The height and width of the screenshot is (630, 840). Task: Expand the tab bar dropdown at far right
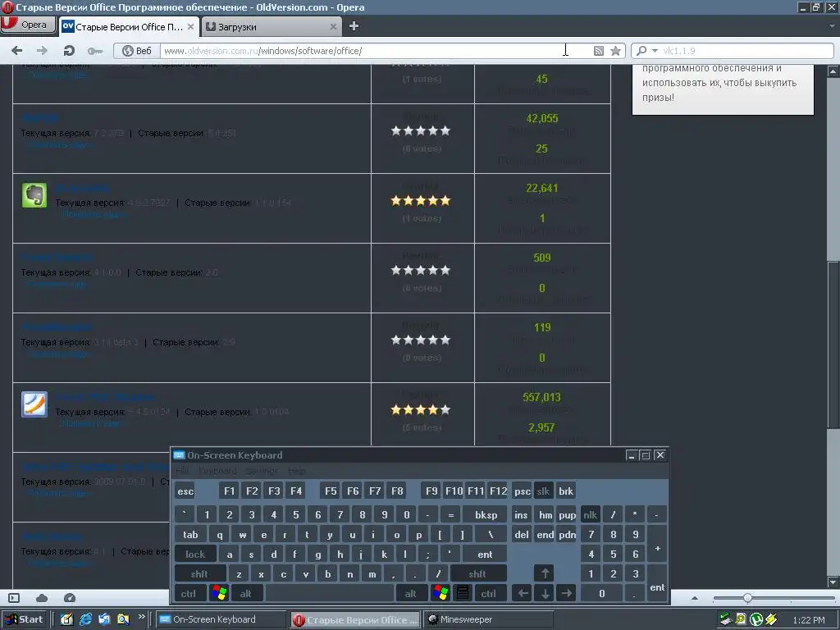click(832, 25)
